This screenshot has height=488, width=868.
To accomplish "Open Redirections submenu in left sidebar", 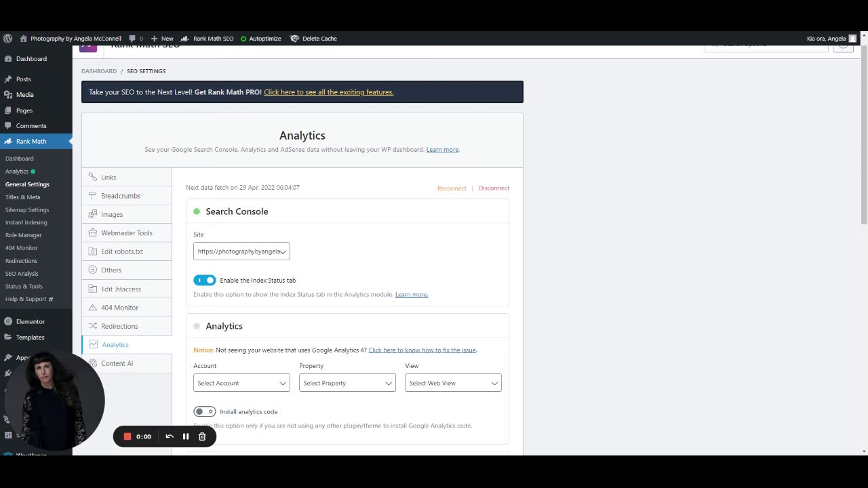I will coord(22,261).
